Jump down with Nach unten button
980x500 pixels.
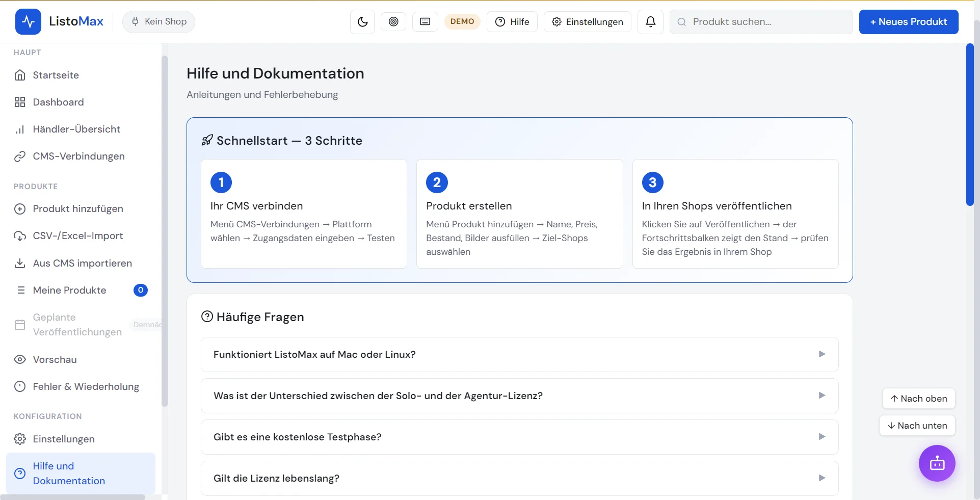[917, 426]
